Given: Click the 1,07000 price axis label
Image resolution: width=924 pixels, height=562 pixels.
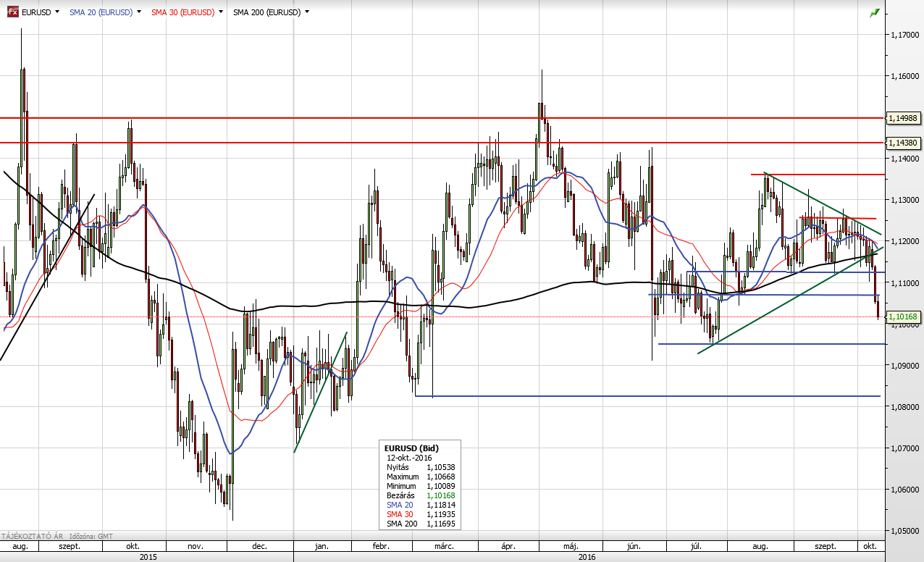Looking at the screenshot, I should pos(904,448).
